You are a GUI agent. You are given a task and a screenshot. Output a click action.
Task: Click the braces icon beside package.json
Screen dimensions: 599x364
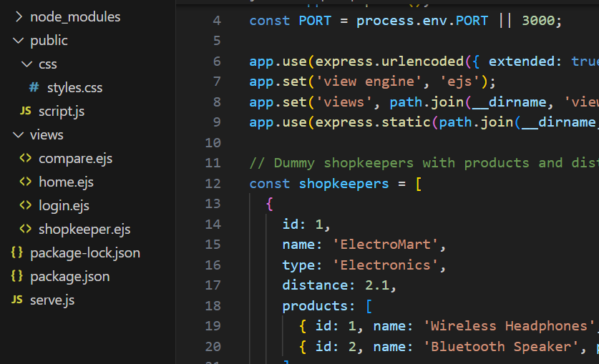[16, 276]
